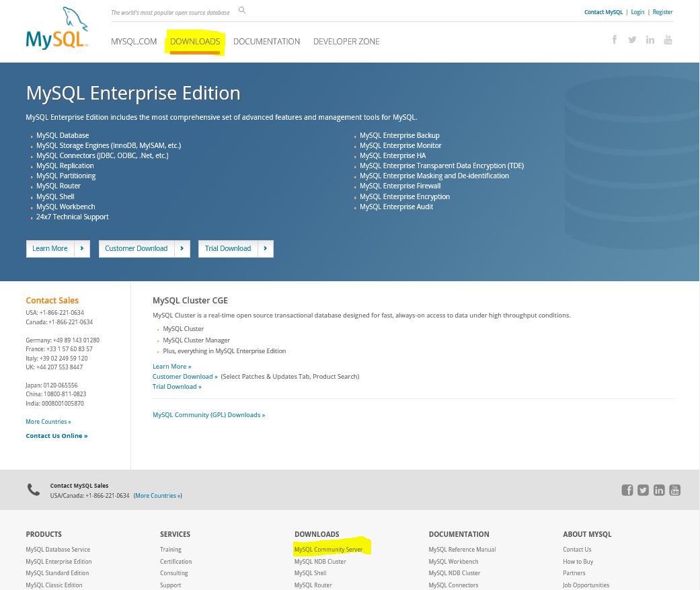Screen dimensions: 700x590
Task: Open Customer Download link under Cluster CGE
Action: 185,377
